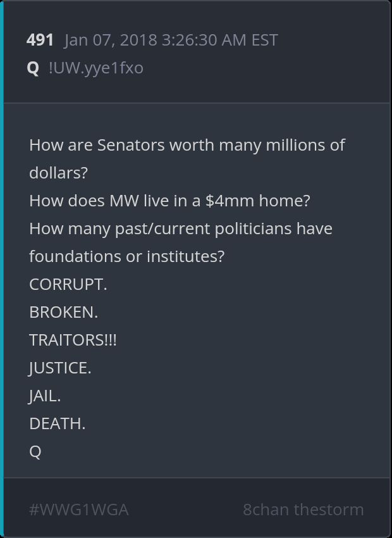This screenshot has width=392, height=538.
Task: Click the "How many past/current politicians" line
Action: (x=180, y=228)
